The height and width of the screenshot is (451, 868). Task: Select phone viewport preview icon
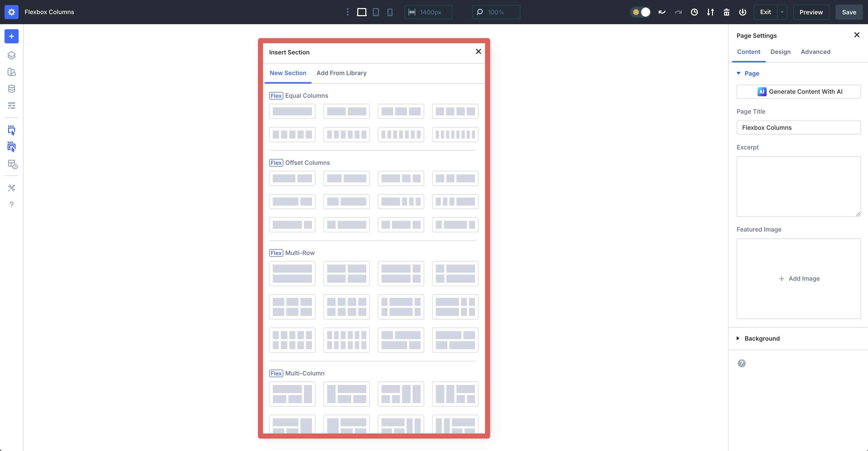coord(390,12)
